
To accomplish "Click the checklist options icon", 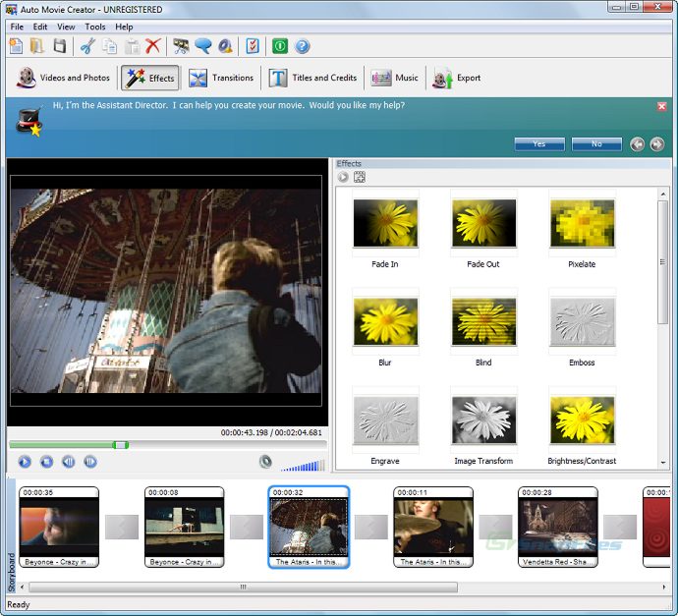I will pyautogui.click(x=253, y=46).
